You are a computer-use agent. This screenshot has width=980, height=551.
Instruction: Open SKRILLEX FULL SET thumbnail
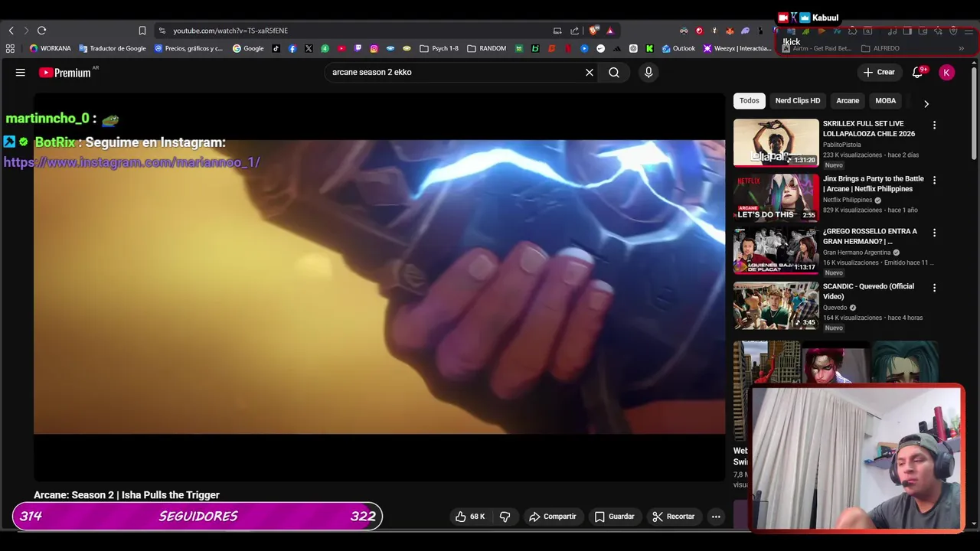click(776, 142)
